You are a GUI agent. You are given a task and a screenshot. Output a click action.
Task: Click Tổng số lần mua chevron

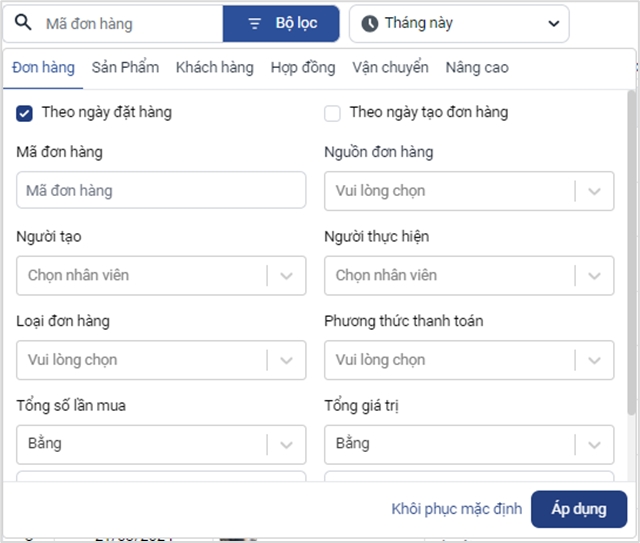287,445
